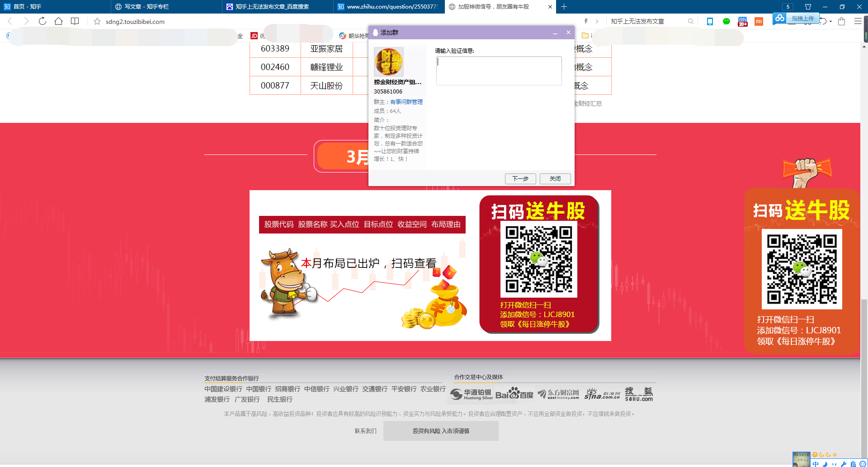Open the browser hamburger menu
This screenshot has height=467, width=868.
point(858,21)
